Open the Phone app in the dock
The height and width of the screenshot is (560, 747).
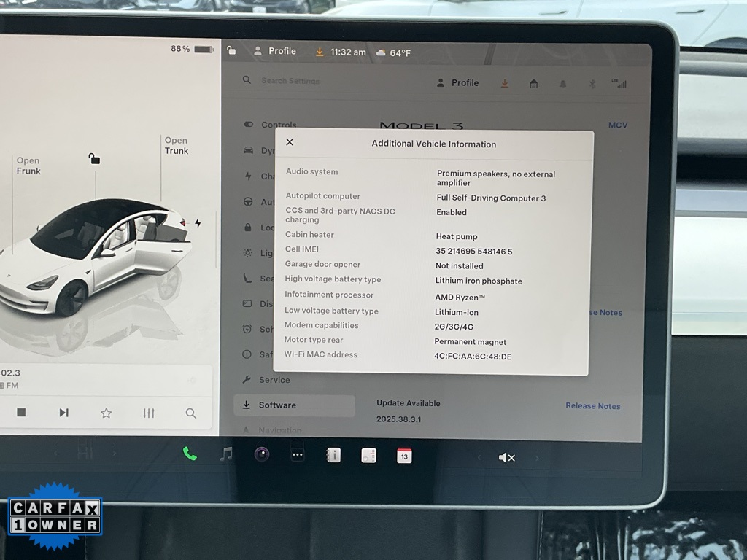click(x=189, y=454)
